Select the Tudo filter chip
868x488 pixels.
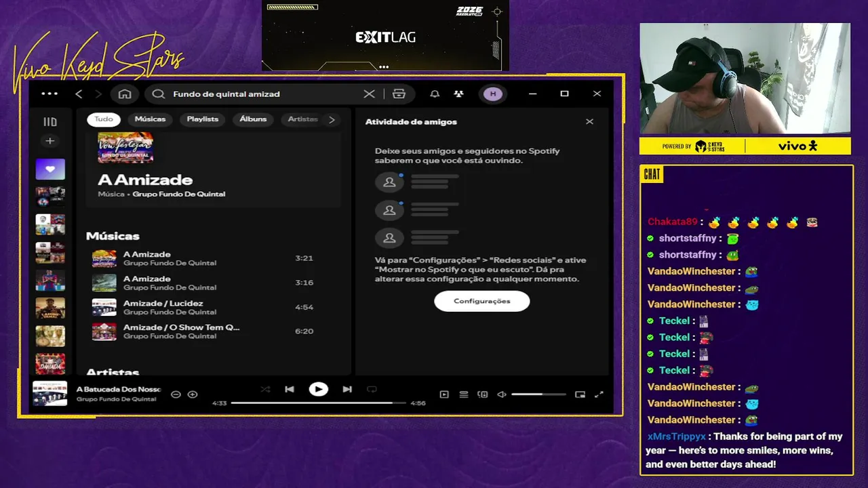pyautogui.click(x=104, y=119)
